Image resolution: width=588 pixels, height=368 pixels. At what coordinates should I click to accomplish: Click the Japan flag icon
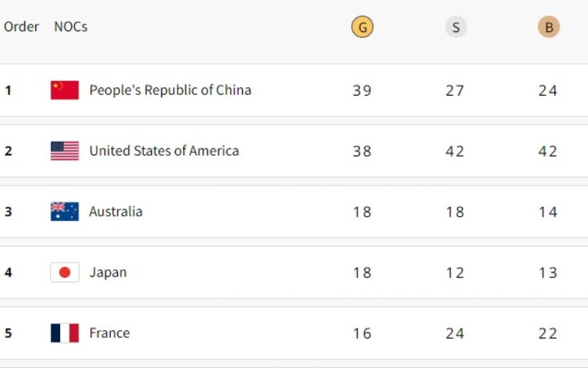click(x=64, y=272)
